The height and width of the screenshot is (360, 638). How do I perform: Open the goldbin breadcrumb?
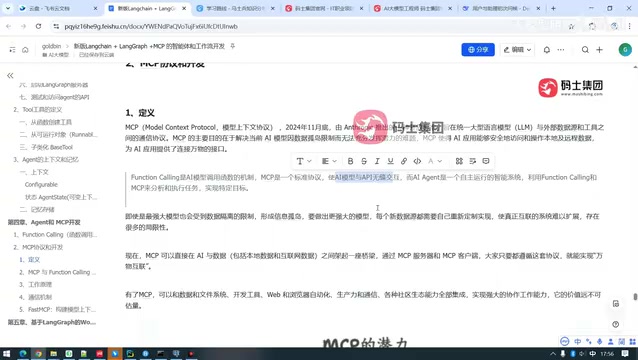click(x=51, y=46)
